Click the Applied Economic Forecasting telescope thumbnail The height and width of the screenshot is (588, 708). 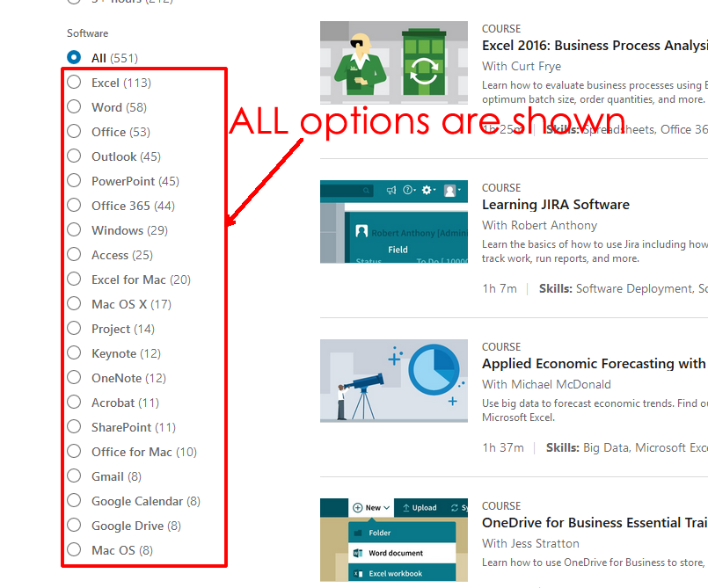(x=394, y=381)
